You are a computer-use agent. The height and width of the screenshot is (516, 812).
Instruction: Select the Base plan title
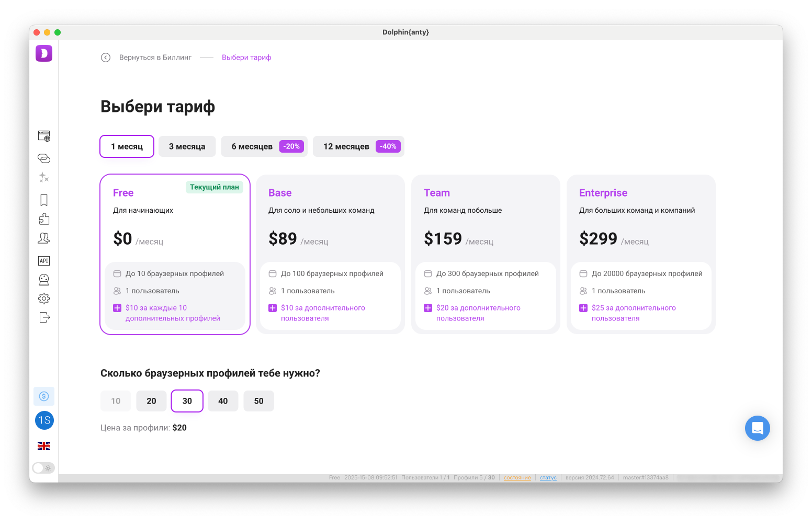(280, 193)
